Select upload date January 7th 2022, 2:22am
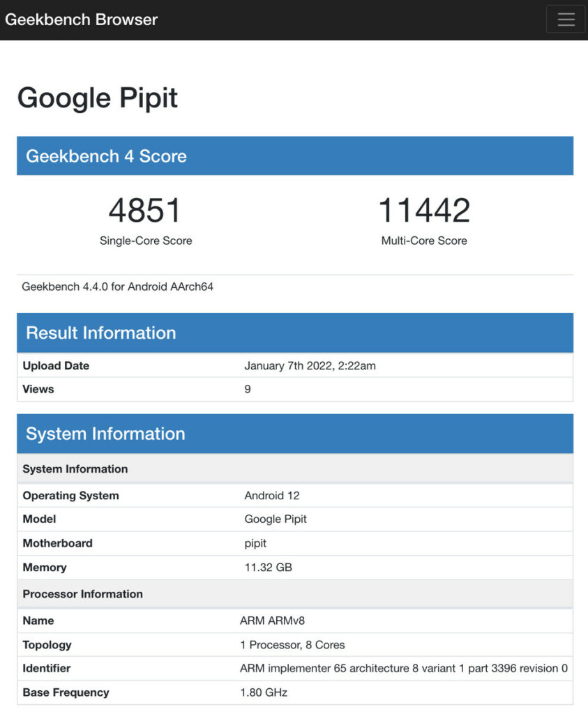The width and height of the screenshot is (588, 714). tap(310, 365)
